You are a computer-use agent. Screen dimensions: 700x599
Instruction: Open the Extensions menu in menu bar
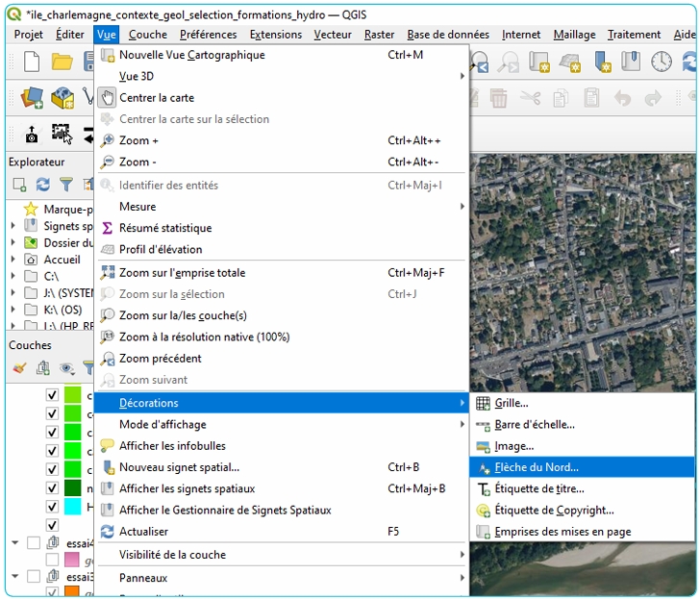click(x=275, y=35)
